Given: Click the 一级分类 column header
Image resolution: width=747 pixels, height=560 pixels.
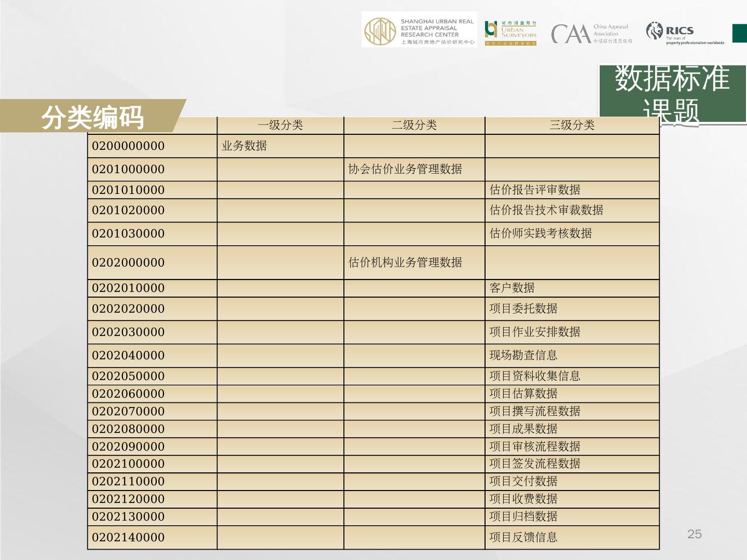Looking at the screenshot, I should point(280,125).
